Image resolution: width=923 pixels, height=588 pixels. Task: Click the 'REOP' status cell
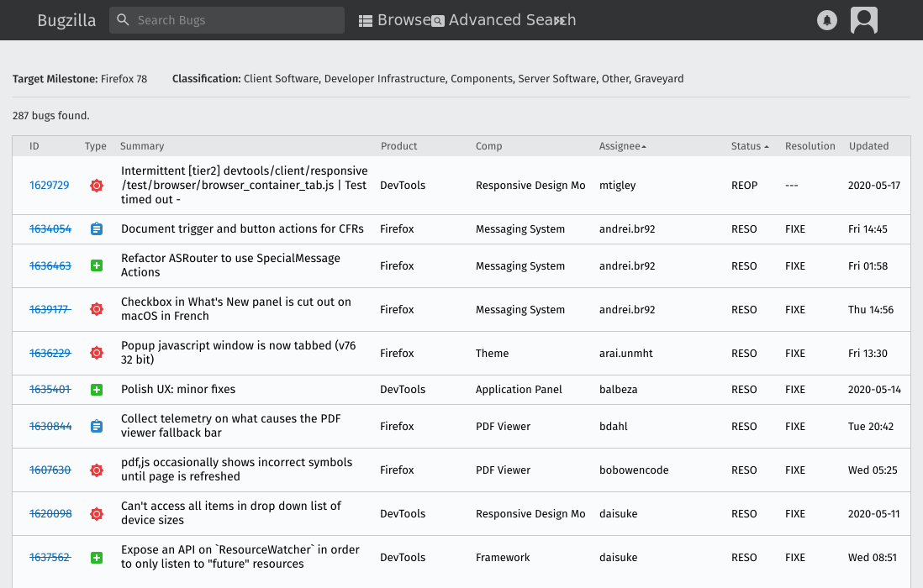pyautogui.click(x=744, y=185)
